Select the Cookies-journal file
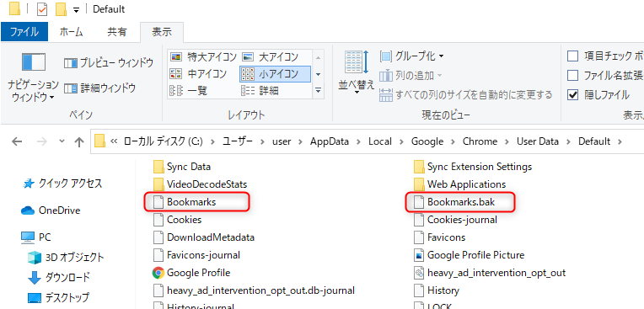 click(x=455, y=220)
